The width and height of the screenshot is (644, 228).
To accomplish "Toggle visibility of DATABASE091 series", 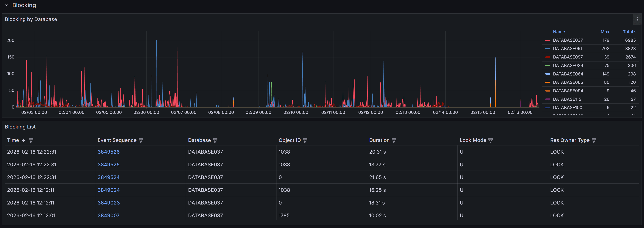I will pos(568,48).
